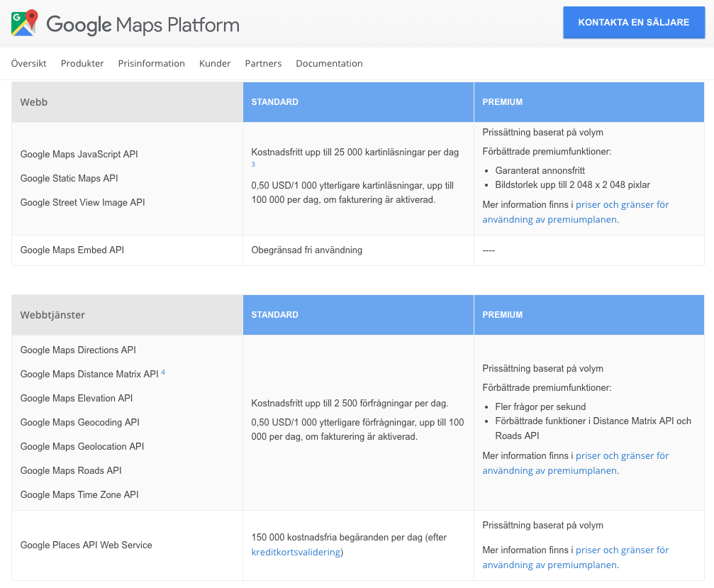Open the Partners menu item
The width and height of the screenshot is (714, 588).
263,63
